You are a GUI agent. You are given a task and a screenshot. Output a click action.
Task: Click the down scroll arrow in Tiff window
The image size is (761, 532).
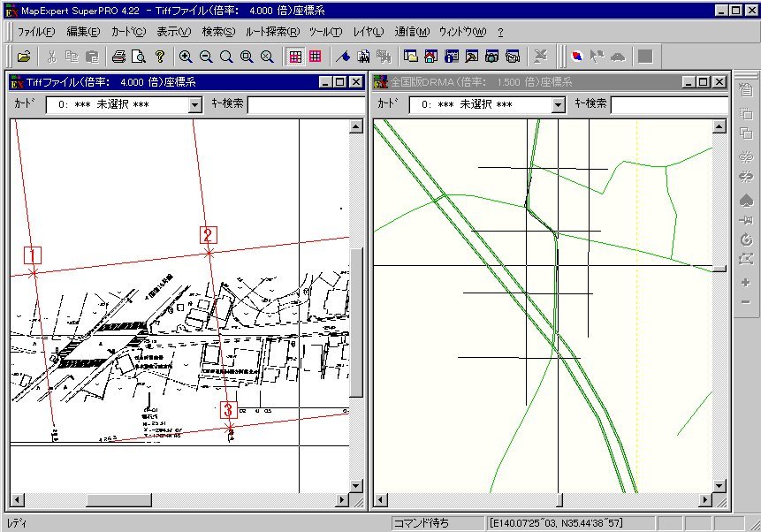(x=355, y=486)
